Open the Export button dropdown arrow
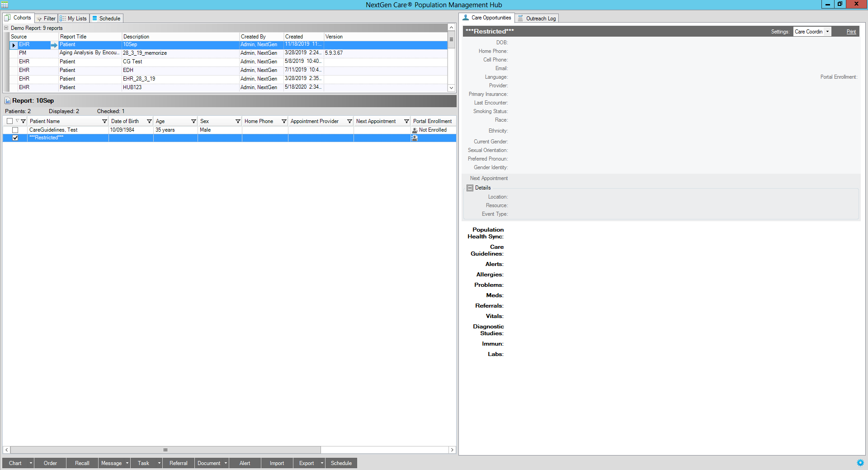The height and width of the screenshot is (470, 868). pos(322,463)
